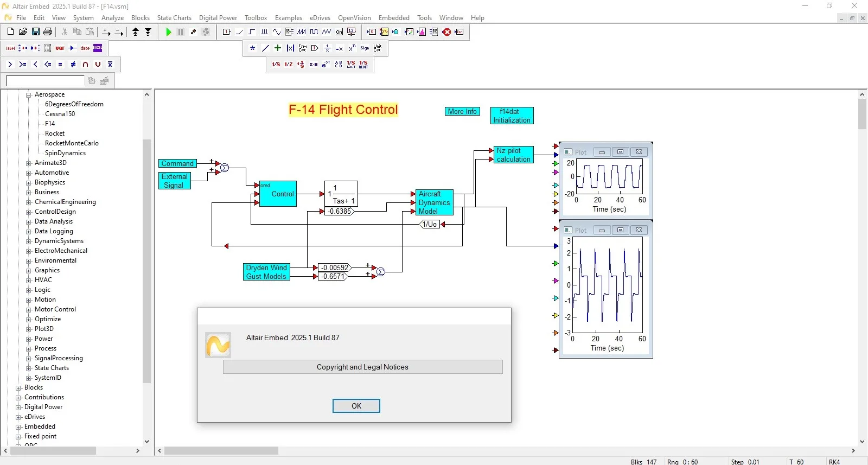Select F14 example in Aerospace tree
The width and height of the screenshot is (868, 465).
(x=50, y=124)
